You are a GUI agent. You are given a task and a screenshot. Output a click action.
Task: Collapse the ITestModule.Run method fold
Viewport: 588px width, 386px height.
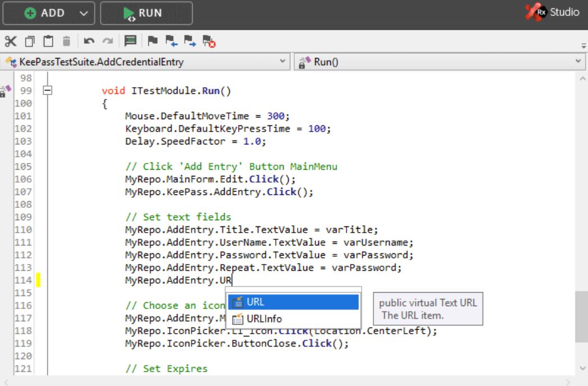pyautogui.click(x=48, y=90)
